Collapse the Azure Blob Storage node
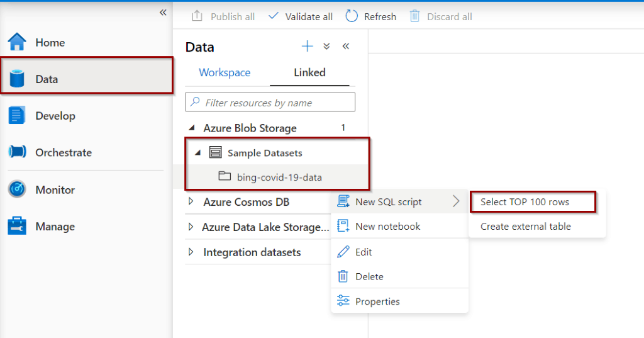 tap(191, 128)
